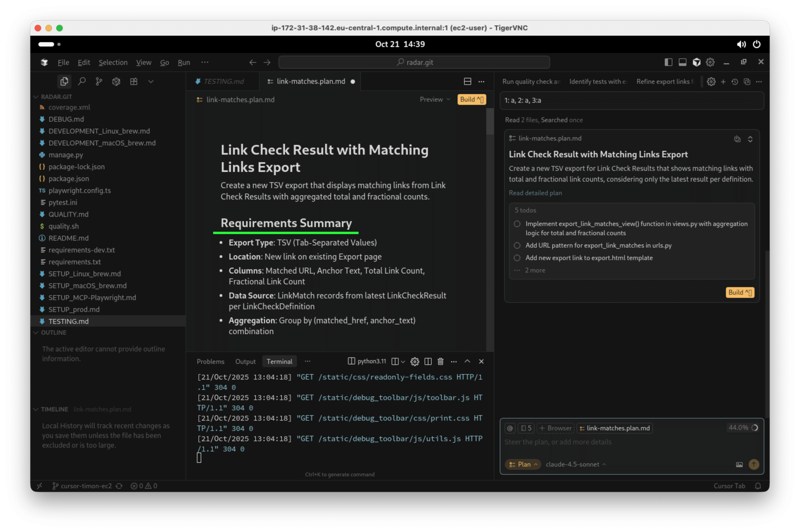Open chat history clock icon

coord(735,82)
